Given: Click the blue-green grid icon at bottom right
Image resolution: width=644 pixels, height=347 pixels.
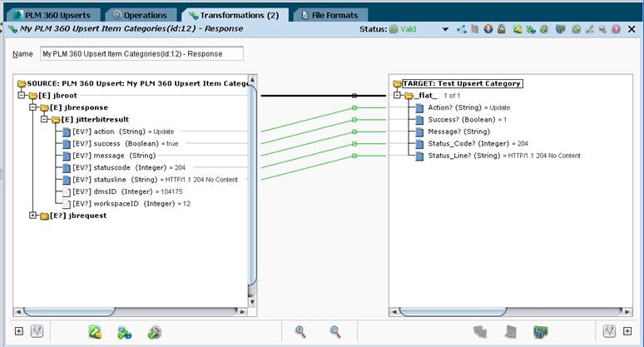Looking at the screenshot, I should pyautogui.click(x=541, y=331).
